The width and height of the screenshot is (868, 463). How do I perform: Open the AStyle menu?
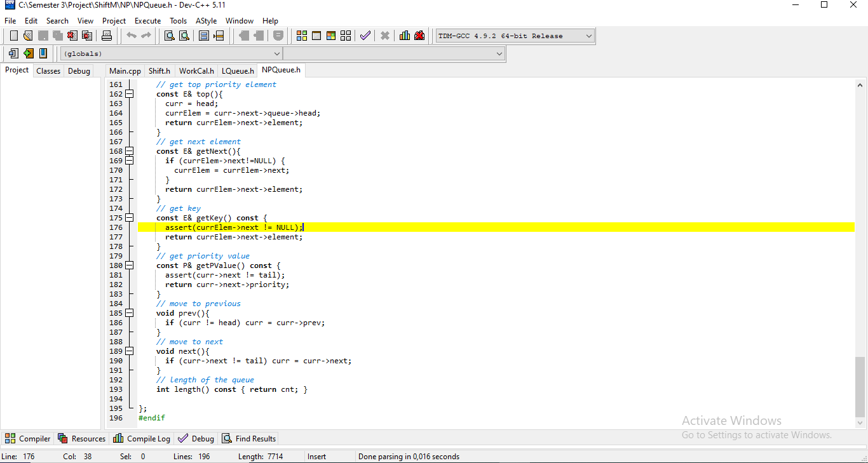coord(206,21)
